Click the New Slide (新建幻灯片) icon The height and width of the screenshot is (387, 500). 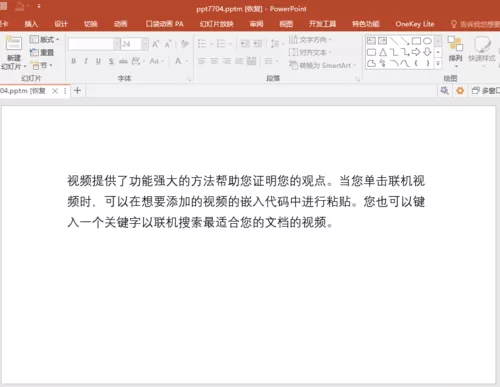14,43
